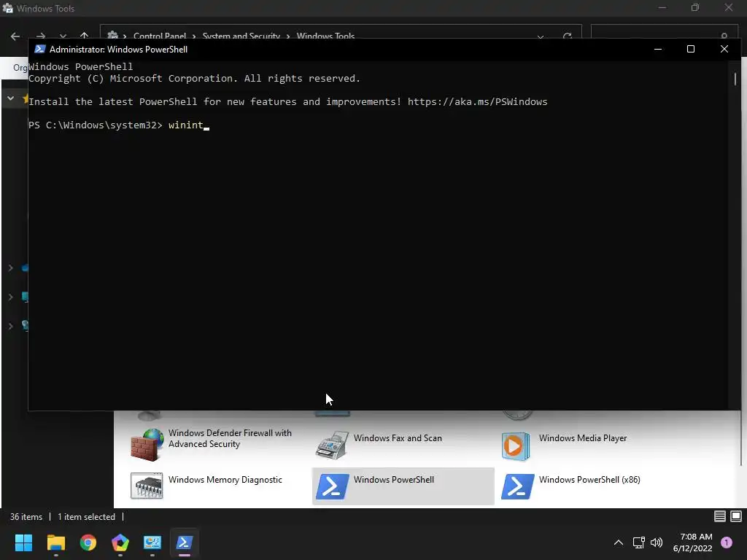Click the '36 items' status bar text
The image size is (747, 560).
[x=26, y=517]
